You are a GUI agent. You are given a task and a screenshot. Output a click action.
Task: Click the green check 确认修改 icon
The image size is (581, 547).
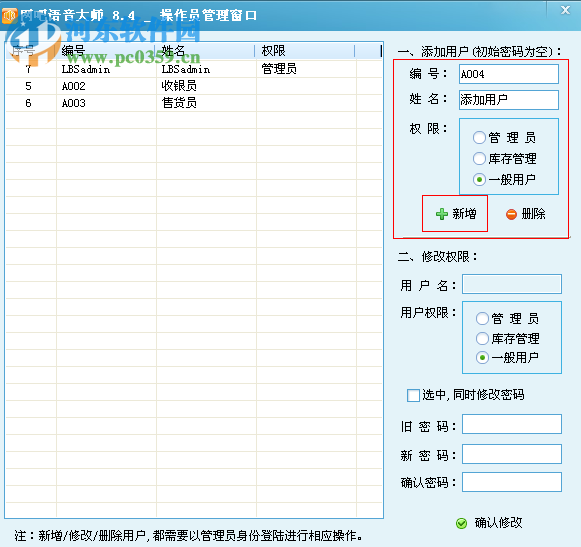(461, 523)
